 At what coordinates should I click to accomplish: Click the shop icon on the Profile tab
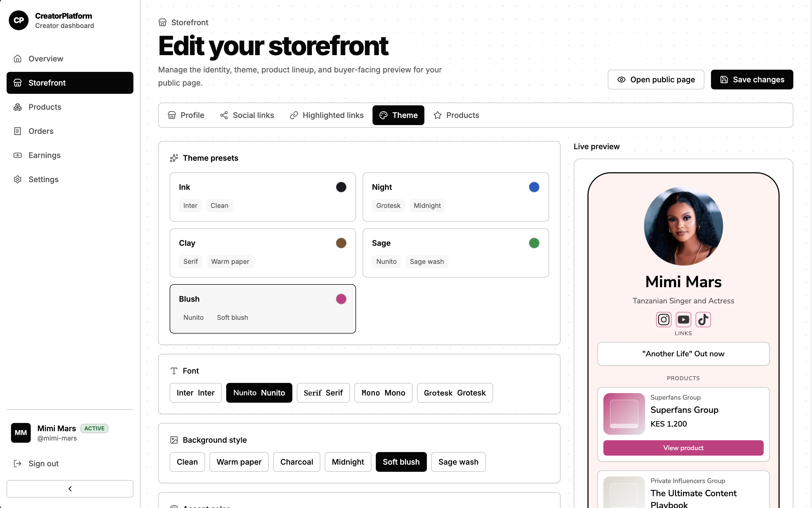click(172, 115)
